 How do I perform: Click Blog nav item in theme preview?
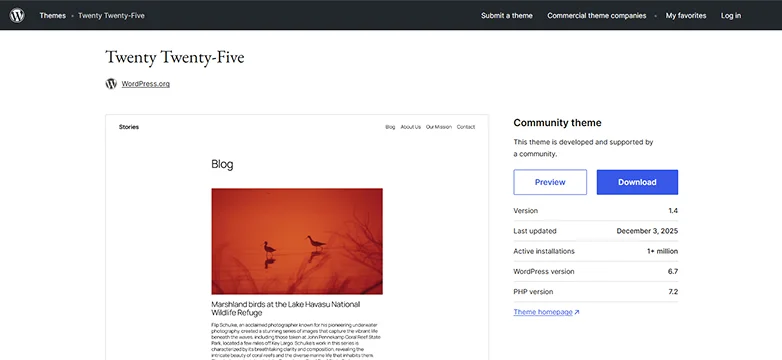390,127
